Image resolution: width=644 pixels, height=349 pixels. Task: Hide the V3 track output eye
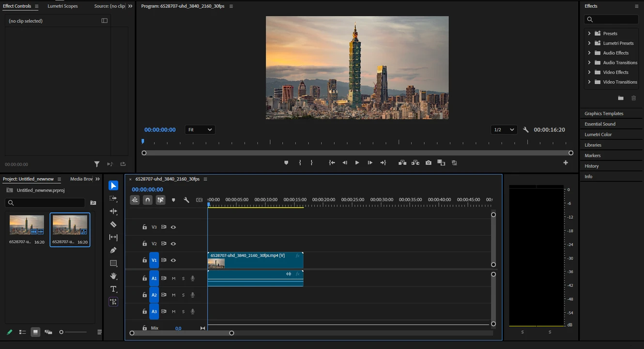coord(173,227)
